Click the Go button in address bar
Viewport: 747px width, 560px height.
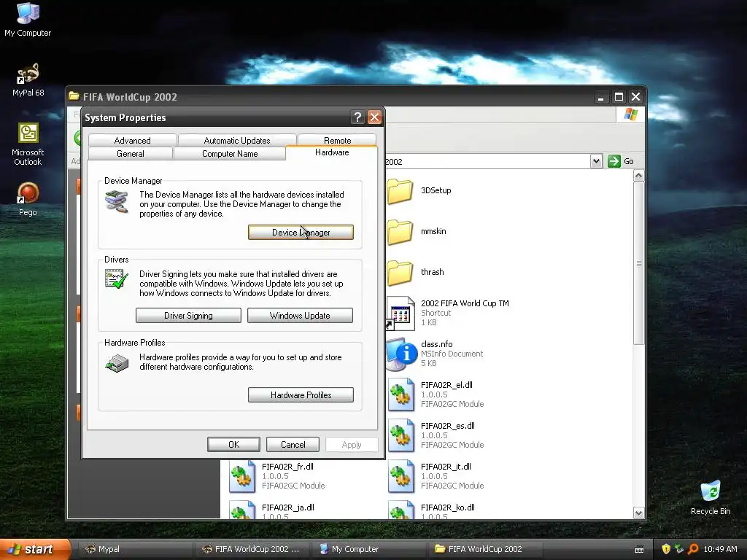tap(621, 161)
